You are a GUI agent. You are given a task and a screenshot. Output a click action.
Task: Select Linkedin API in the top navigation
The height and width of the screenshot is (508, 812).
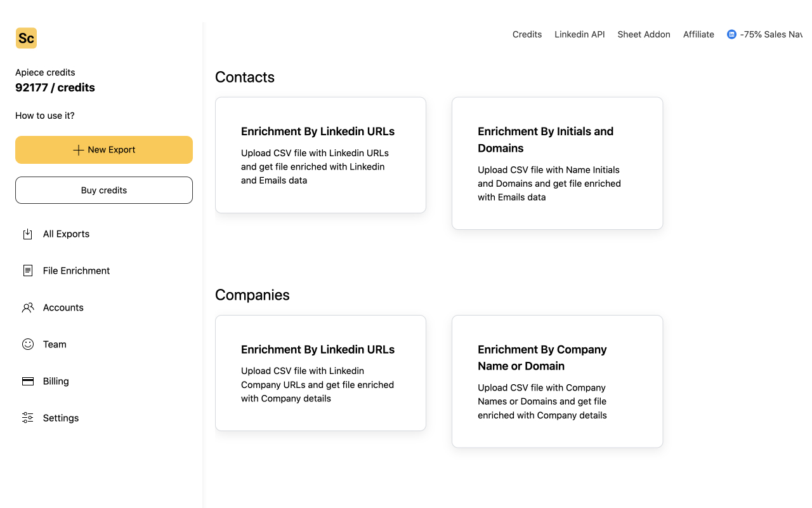(579, 34)
